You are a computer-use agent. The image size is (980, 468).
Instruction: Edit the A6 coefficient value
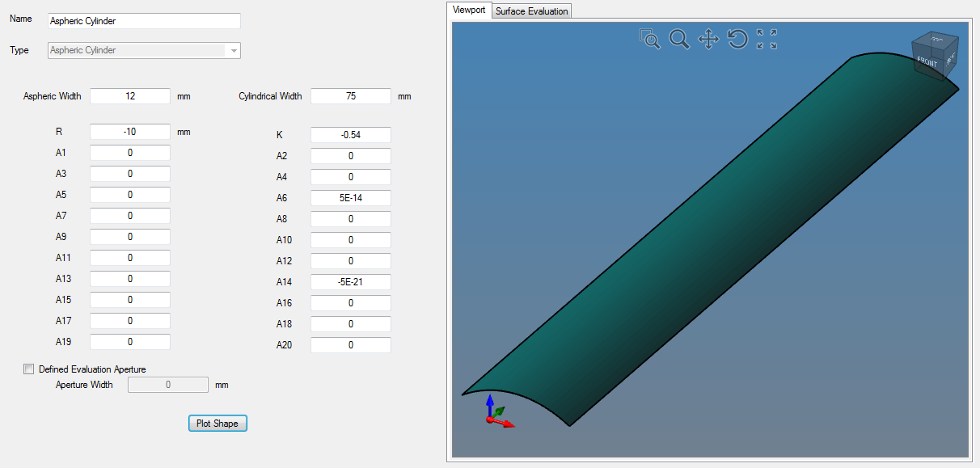(x=350, y=197)
